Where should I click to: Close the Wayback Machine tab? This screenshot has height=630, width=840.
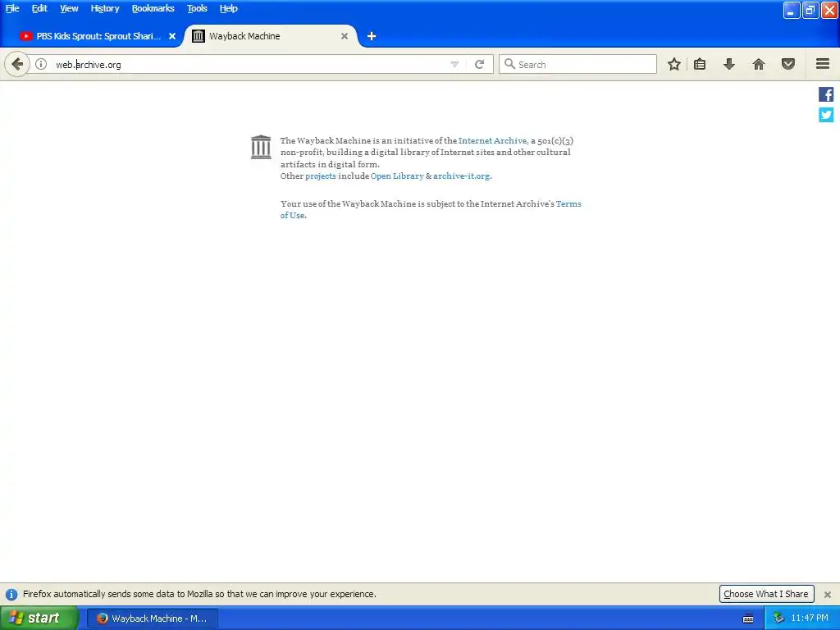coord(345,36)
